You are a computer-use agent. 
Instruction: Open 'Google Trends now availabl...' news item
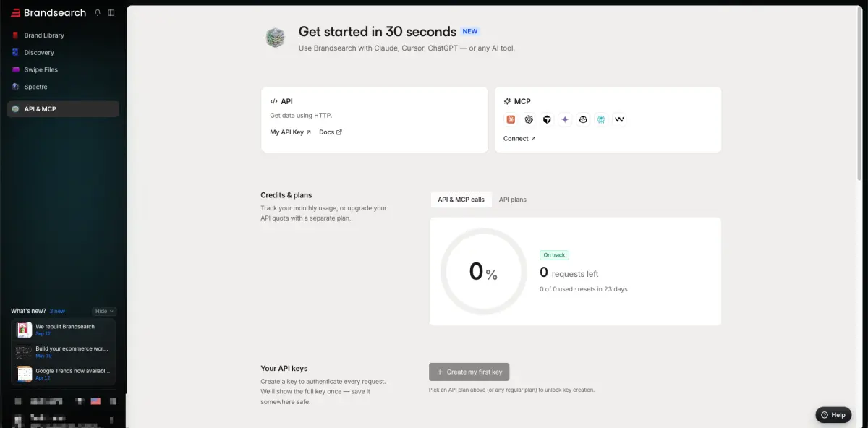pos(64,374)
